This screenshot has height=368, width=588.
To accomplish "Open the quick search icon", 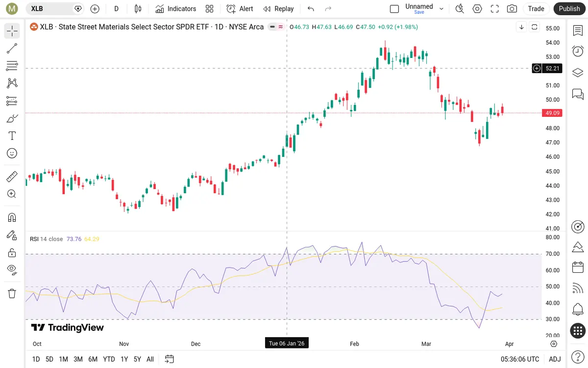I will (x=460, y=8).
